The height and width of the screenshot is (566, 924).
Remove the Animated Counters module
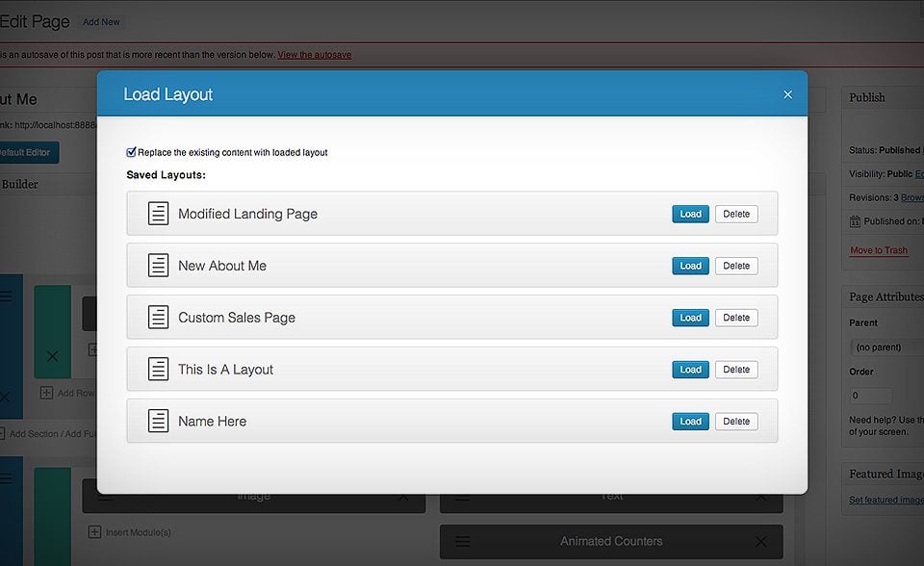(x=760, y=541)
